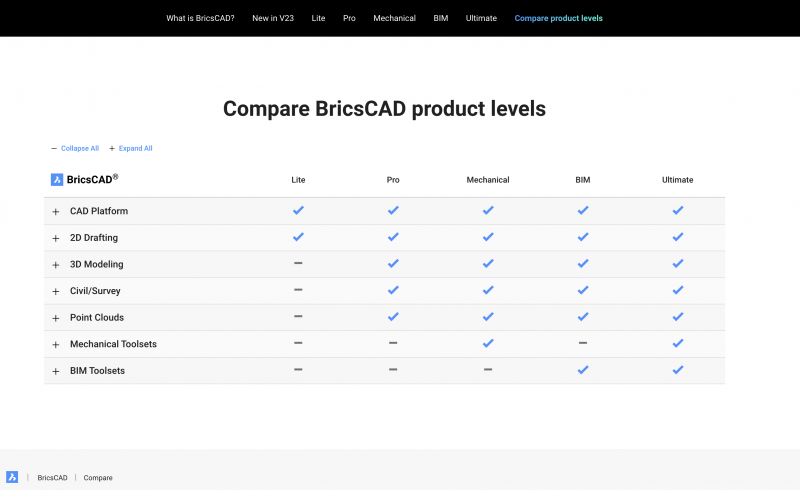Expand the 3D Modeling row
Image resolution: width=800 pixels, height=490 pixels.
pyautogui.click(x=56, y=265)
